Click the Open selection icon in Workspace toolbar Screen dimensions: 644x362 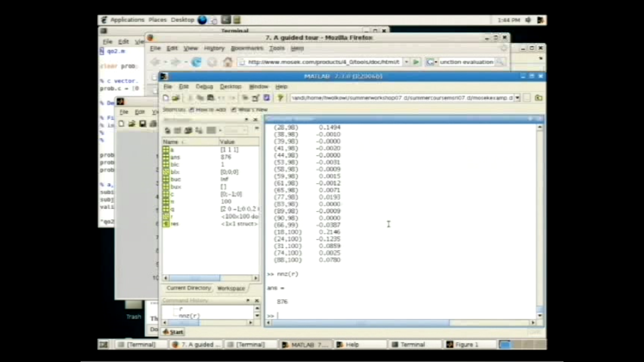pyautogui.click(x=177, y=130)
